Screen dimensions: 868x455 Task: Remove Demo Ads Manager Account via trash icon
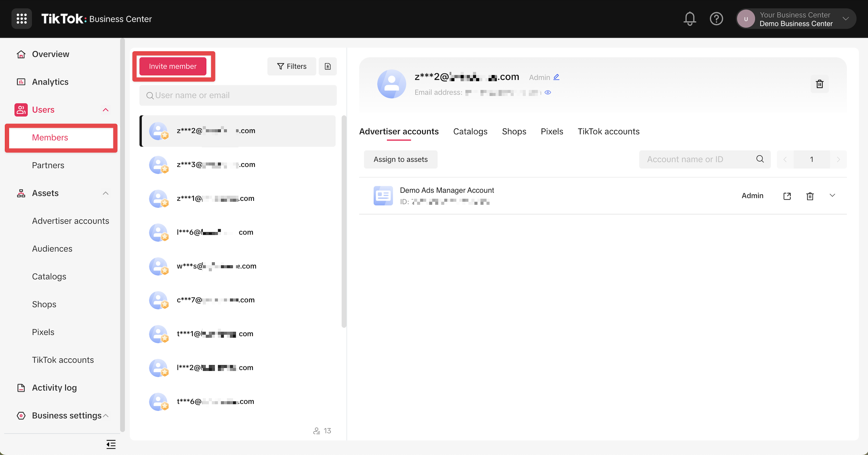(810, 196)
